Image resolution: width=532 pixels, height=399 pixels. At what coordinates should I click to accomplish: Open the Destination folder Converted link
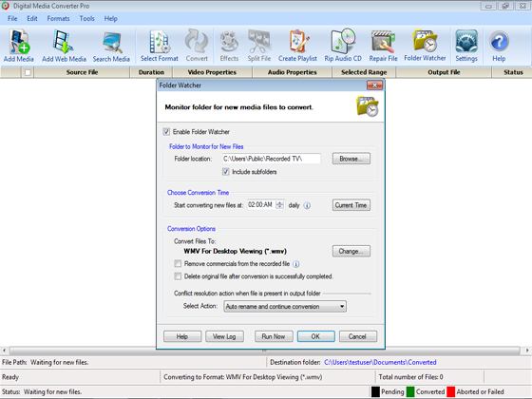tap(380, 362)
